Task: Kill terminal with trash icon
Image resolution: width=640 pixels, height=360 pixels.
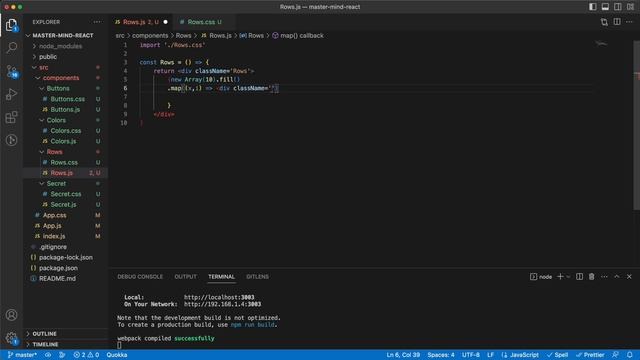Action: coord(591,277)
